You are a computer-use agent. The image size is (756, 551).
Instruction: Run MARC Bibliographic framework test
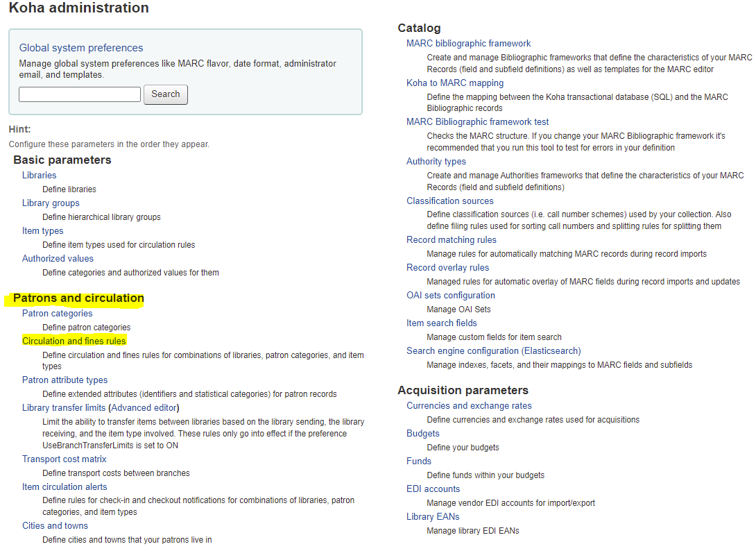[x=477, y=122]
